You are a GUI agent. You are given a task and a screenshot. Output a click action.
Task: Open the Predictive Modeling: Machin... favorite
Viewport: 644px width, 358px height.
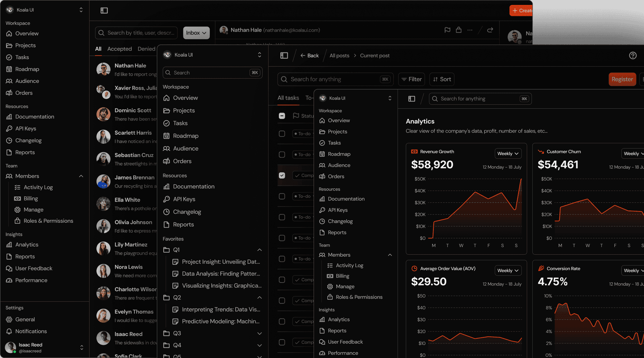click(216, 321)
